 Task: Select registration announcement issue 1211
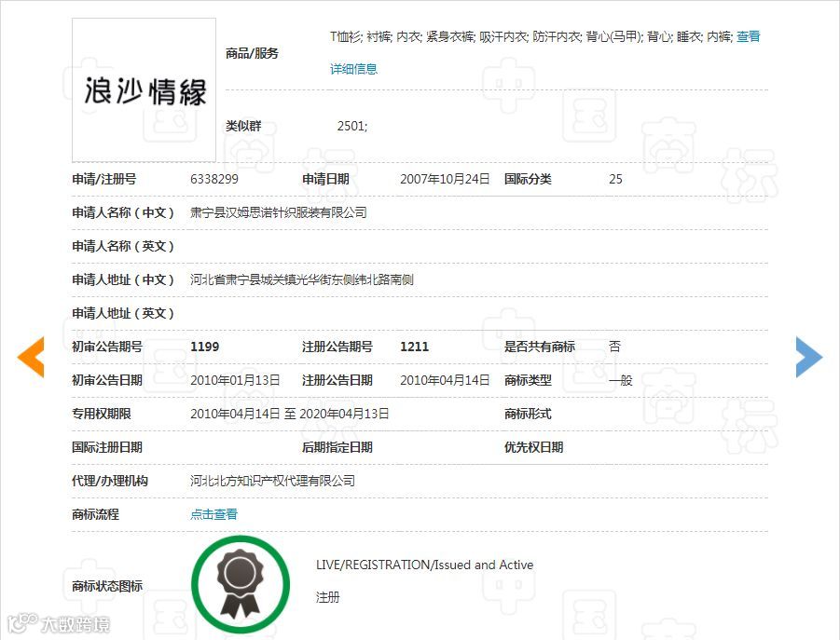tap(415, 347)
